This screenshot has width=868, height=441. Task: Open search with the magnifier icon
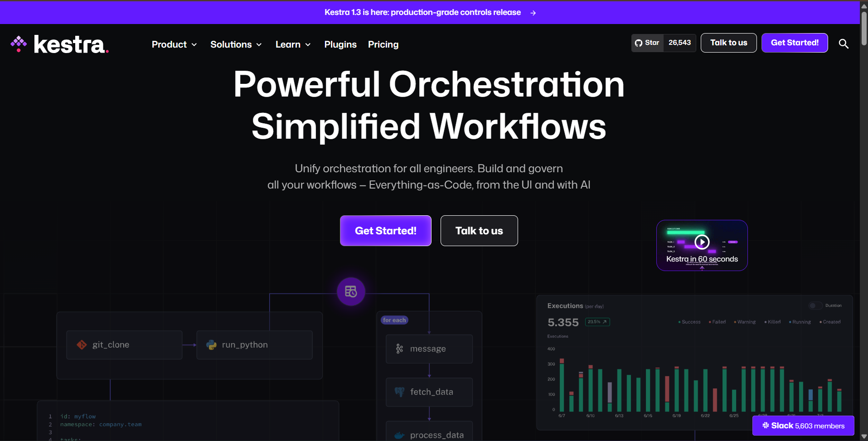pos(844,44)
